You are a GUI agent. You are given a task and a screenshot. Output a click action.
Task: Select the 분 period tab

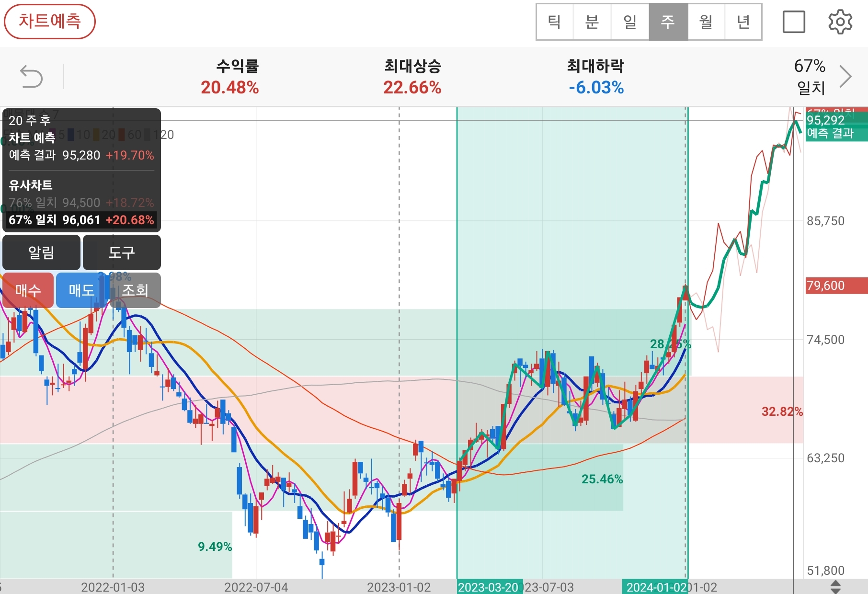(592, 22)
